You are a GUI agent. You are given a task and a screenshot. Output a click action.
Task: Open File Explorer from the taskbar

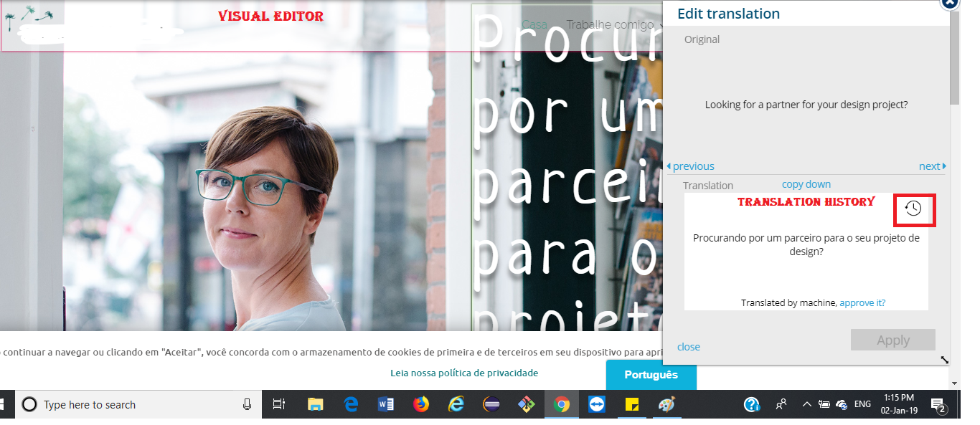(316, 405)
